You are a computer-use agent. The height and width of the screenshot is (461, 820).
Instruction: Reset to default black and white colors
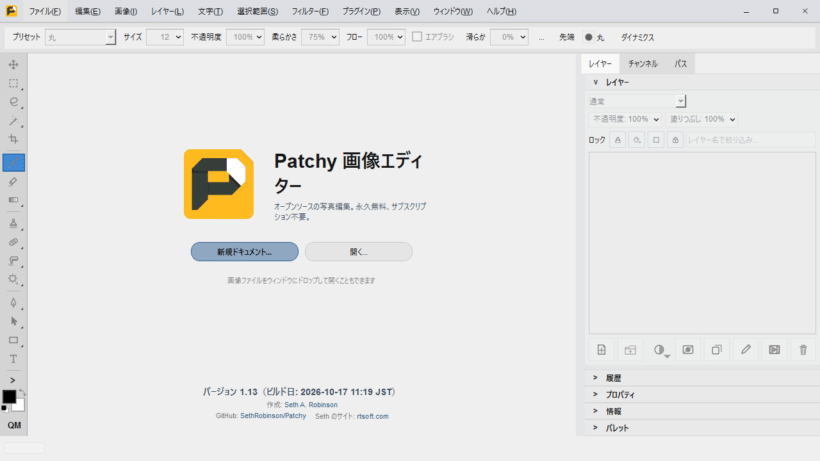point(4,408)
